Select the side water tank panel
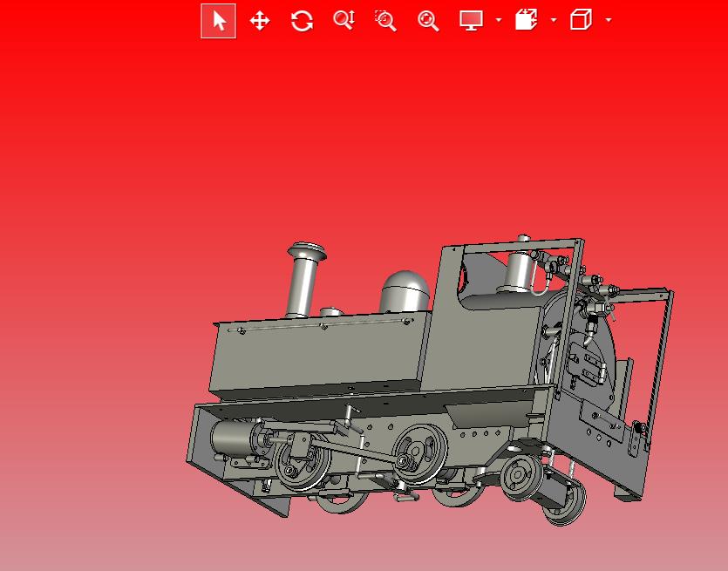 click(x=318, y=354)
